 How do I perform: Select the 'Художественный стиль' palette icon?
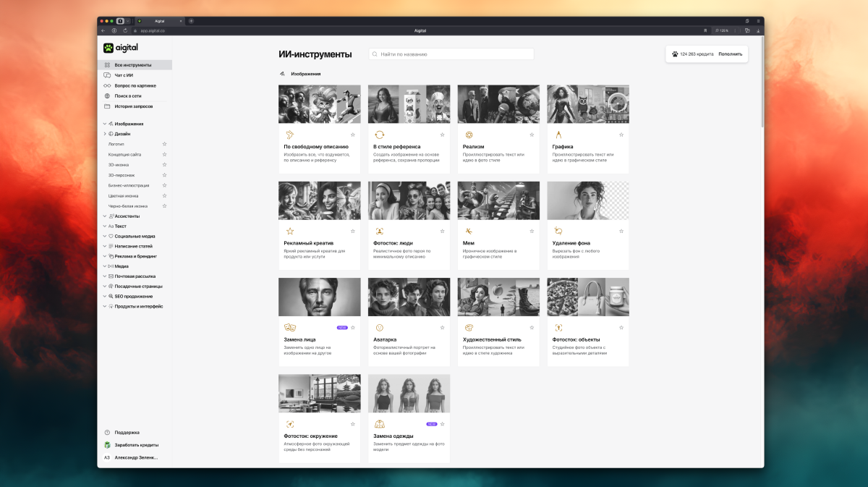[x=469, y=327]
